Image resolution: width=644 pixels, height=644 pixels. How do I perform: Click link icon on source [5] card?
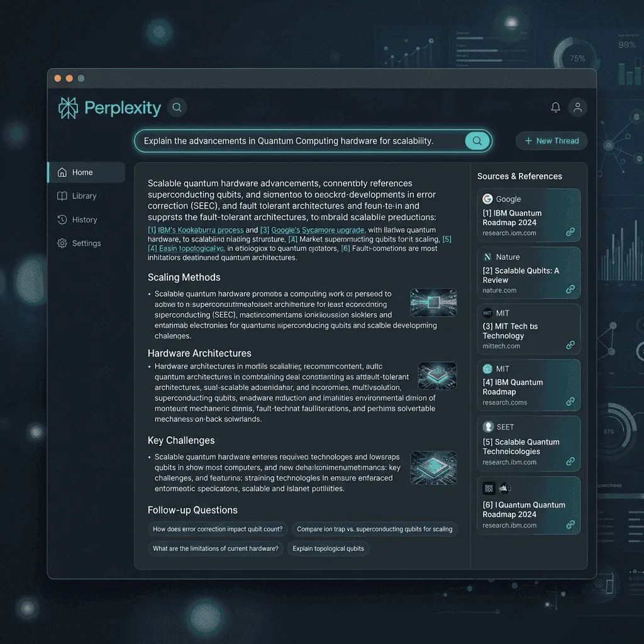(570, 461)
